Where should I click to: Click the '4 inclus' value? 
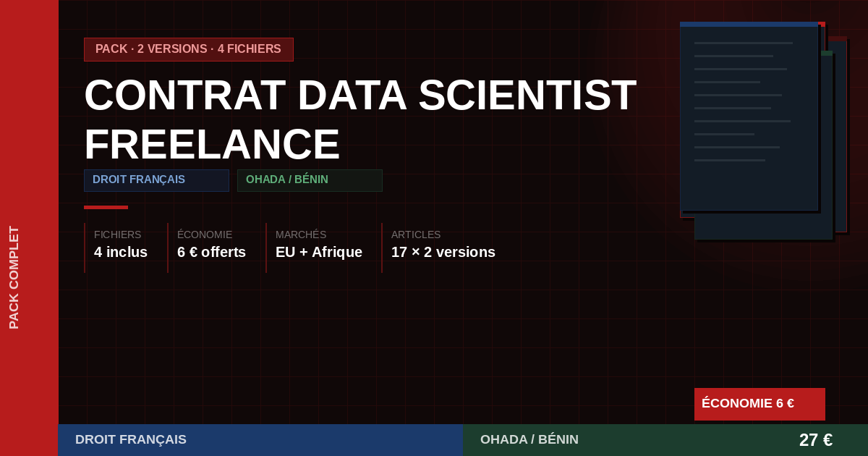pyautogui.click(x=121, y=252)
